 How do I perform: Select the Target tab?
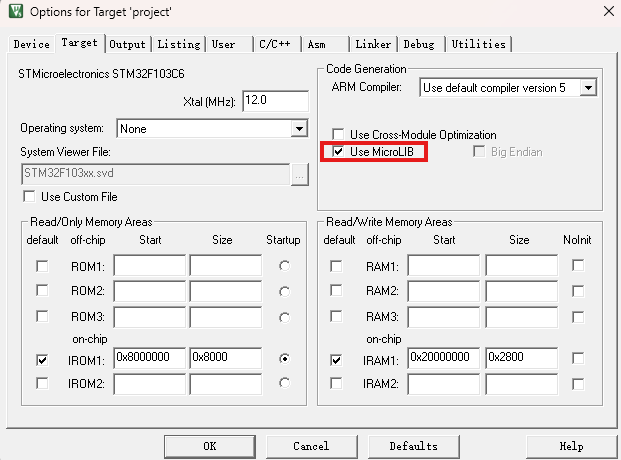pos(80,42)
